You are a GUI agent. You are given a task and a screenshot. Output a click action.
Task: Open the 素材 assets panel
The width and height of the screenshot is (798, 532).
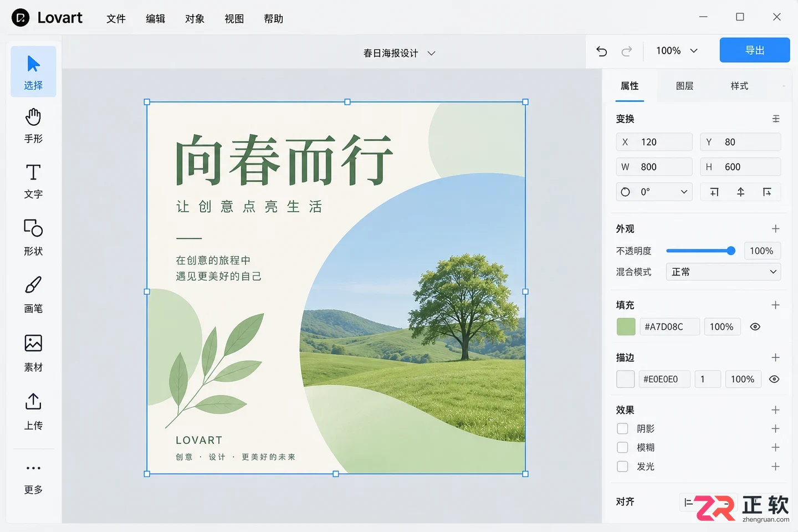33,353
